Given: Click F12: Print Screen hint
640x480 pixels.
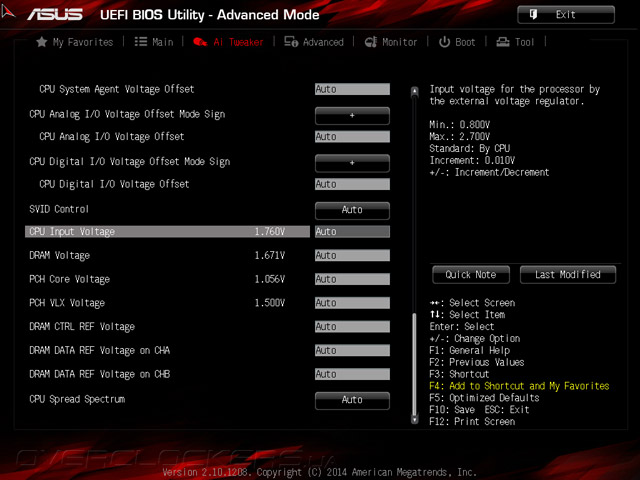Looking at the screenshot, I should 472,421.
